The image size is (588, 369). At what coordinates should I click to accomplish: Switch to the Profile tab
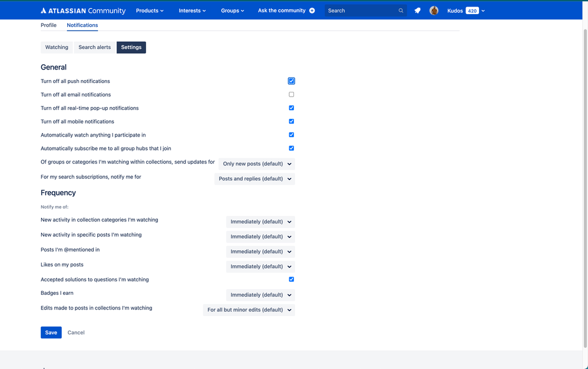click(48, 25)
